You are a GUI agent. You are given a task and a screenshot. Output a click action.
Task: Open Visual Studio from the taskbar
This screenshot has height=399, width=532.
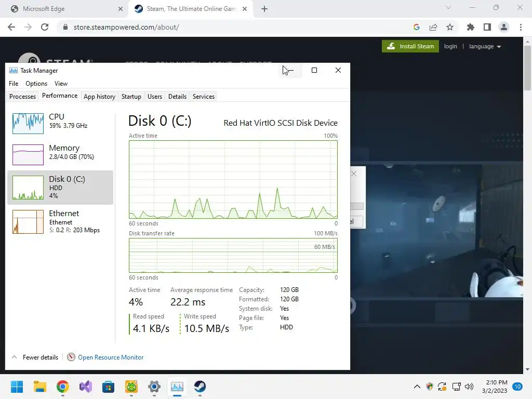tap(86, 387)
